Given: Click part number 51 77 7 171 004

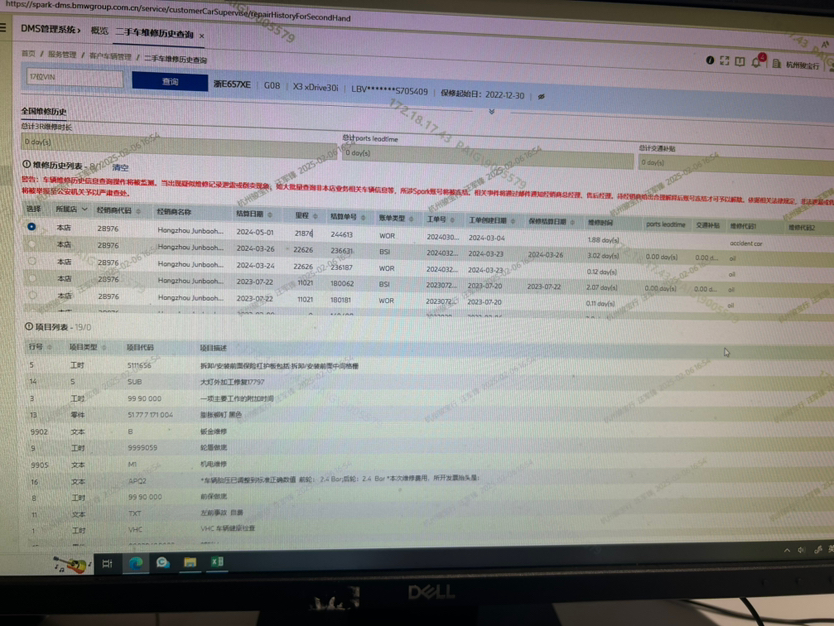Looking at the screenshot, I should [150, 414].
